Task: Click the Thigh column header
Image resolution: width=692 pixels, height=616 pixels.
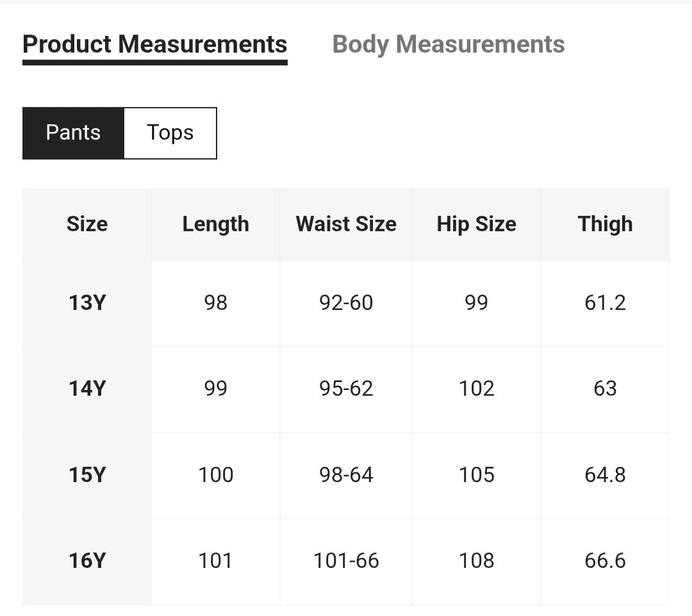Action: point(605,224)
